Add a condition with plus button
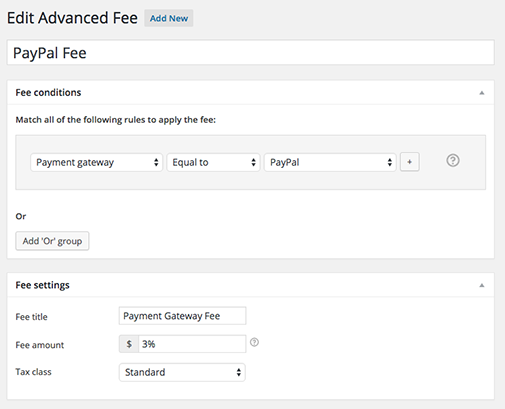 pyautogui.click(x=410, y=162)
